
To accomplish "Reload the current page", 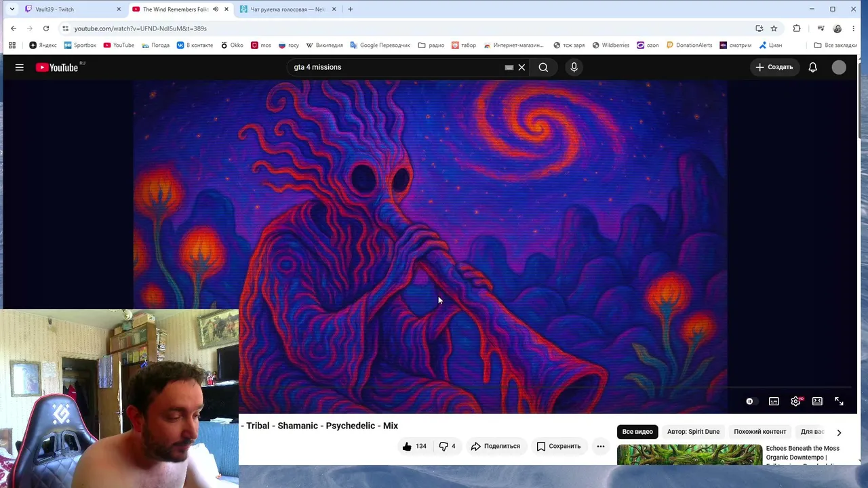I will pos(46,28).
